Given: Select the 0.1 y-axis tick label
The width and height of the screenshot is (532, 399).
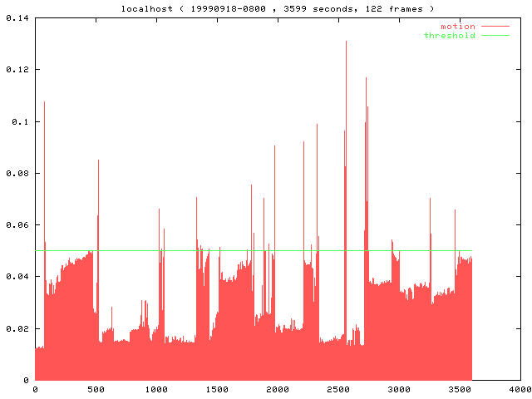Looking at the screenshot, I should click(x=20, y=121).
